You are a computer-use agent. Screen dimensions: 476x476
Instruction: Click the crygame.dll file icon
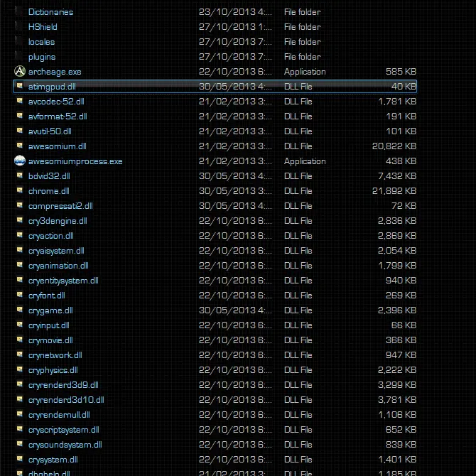tap(20, 309)
